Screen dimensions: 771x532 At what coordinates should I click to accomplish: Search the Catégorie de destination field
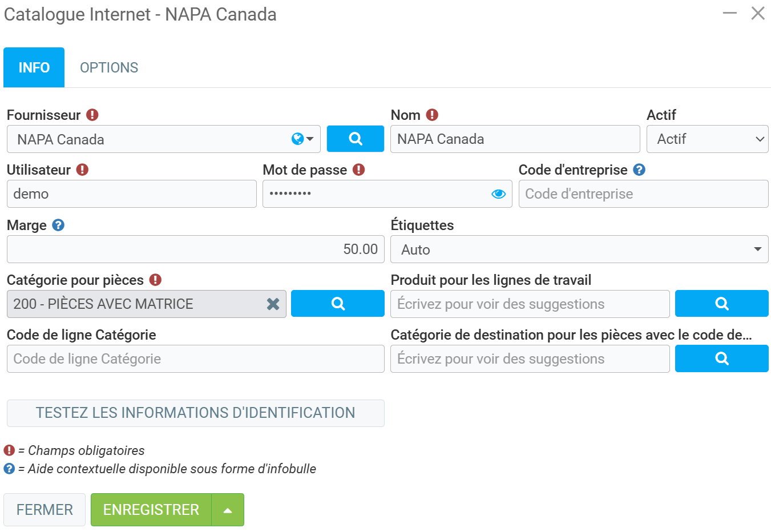coord(721,358)
